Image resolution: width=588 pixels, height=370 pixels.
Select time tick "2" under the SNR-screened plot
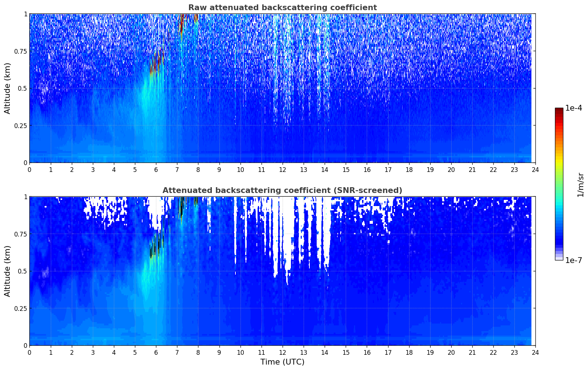[72, 352]
